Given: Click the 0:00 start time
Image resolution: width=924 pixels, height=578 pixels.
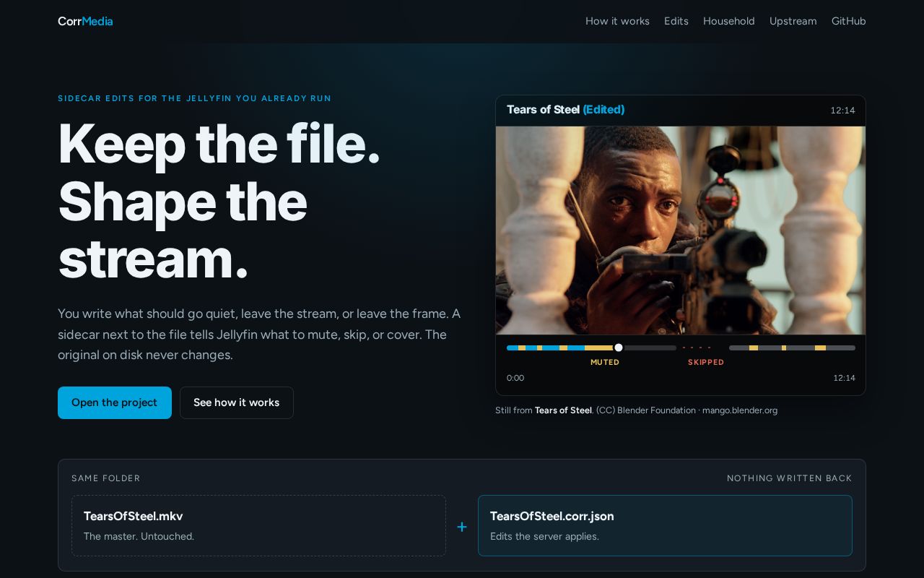Looking at the screenshot, I should point(515,378).
